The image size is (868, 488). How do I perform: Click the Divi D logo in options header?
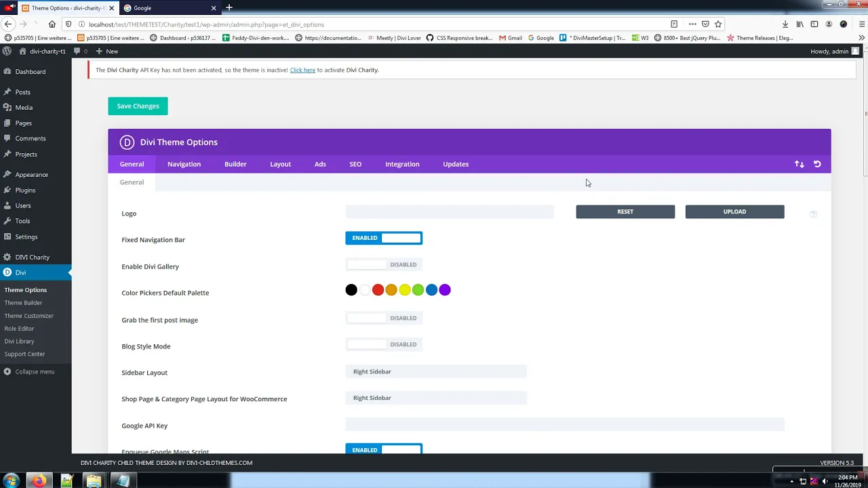pyautogui.click(x=127, y=142)
